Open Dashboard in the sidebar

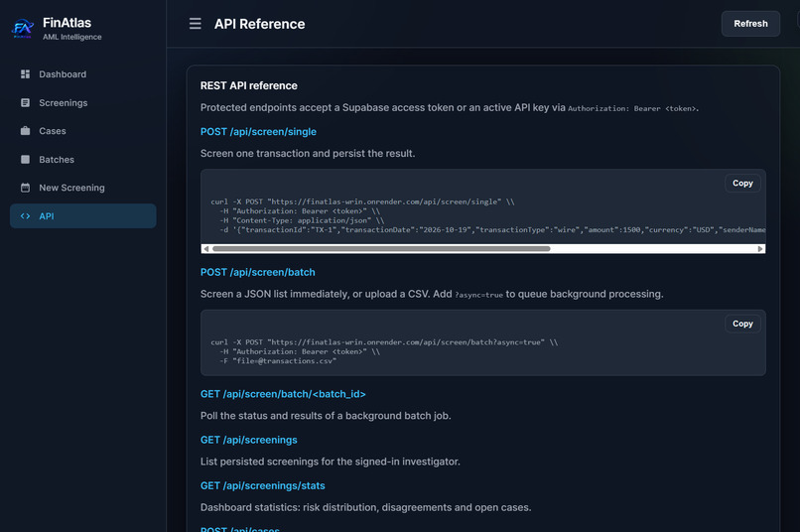click(83, 74)
